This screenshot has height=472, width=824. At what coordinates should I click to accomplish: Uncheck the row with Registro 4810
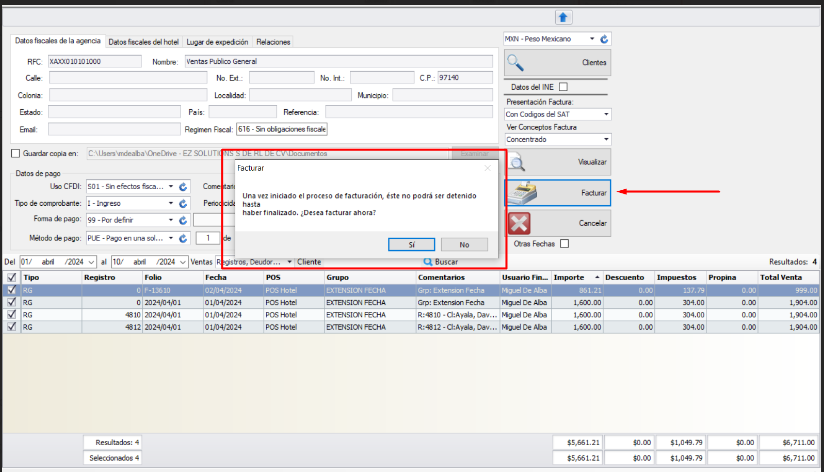tap(12, 314)
